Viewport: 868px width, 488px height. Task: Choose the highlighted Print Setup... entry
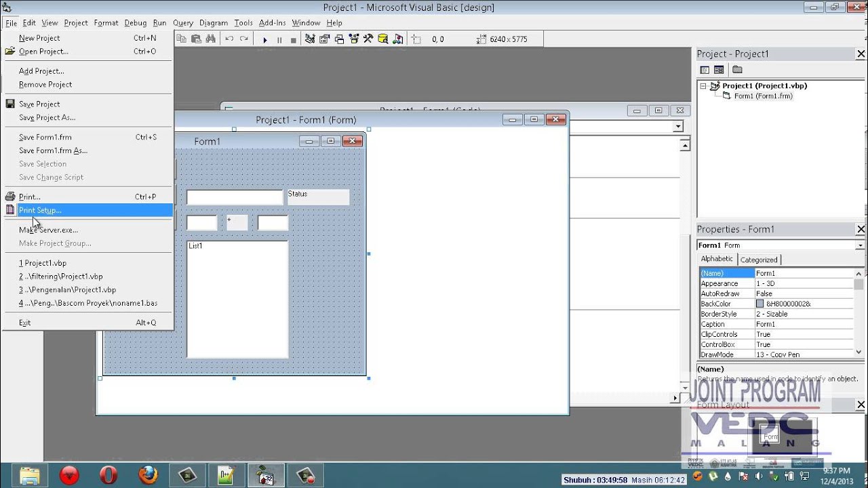(x=87, y=210)
